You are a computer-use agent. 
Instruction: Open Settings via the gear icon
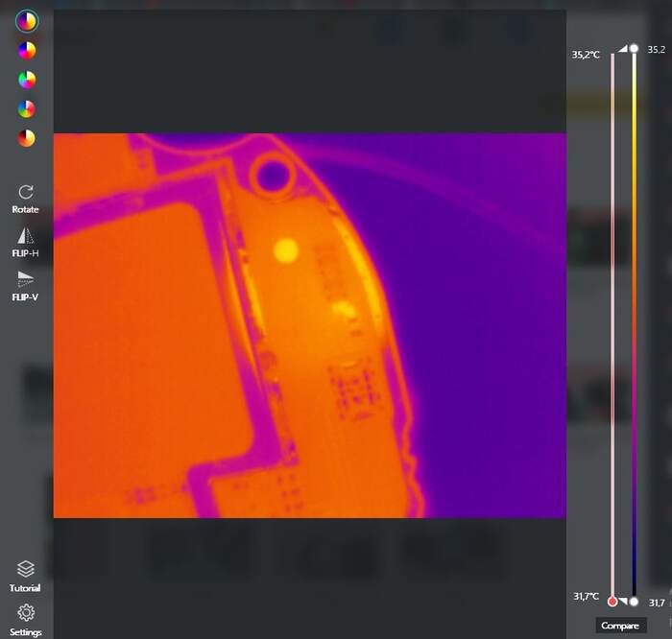point(26,620)
